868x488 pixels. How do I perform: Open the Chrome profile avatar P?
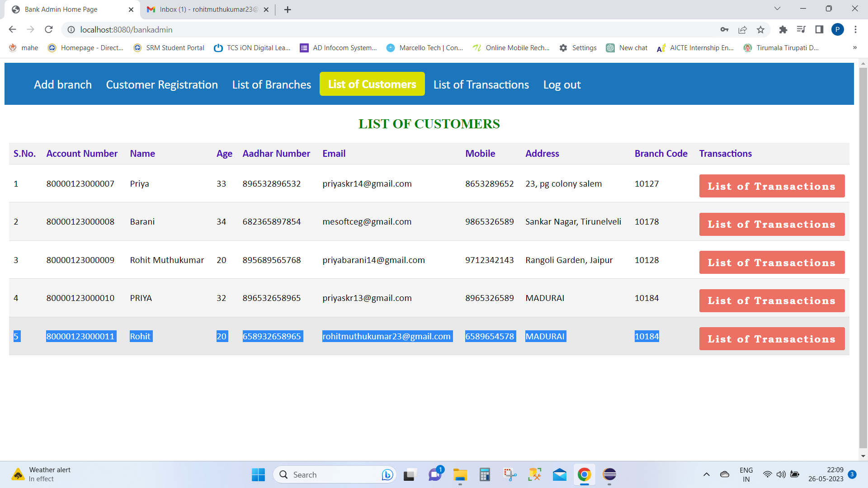(x=838, y=29)
